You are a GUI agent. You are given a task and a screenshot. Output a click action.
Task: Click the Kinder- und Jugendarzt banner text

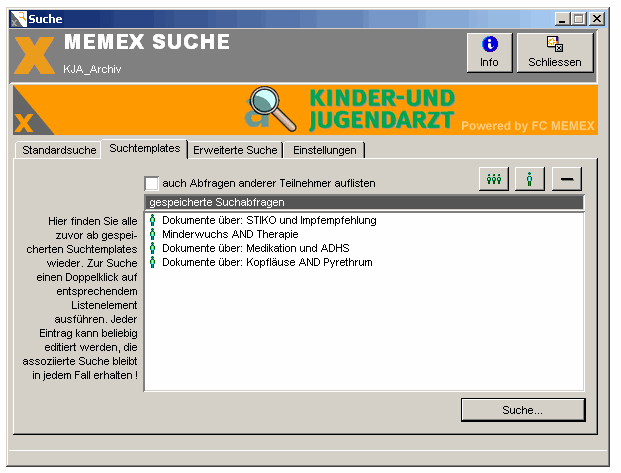point(381,110)
